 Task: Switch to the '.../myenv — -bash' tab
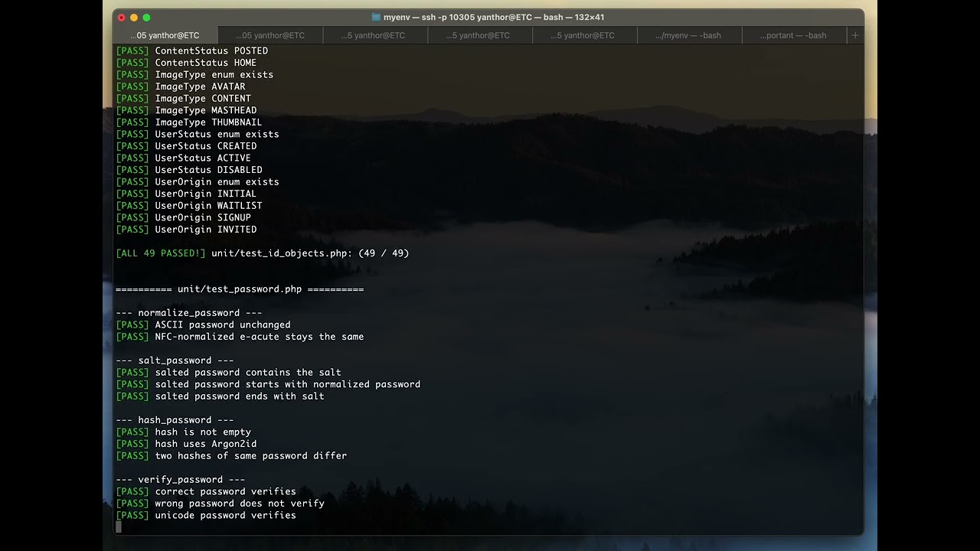click(x=689, y=35)
